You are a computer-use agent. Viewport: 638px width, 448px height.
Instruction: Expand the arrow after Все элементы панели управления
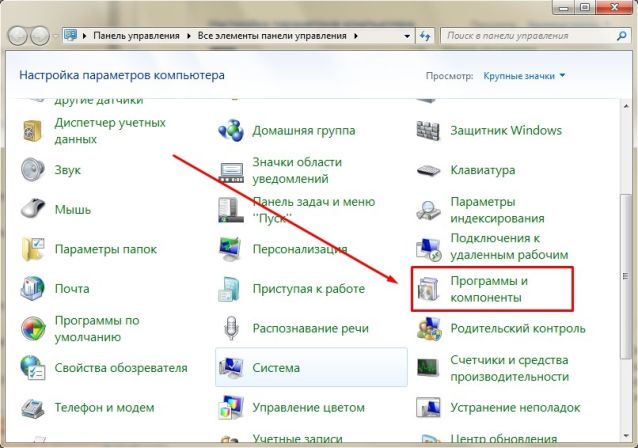pyautogui.click(x=356, y=36)
